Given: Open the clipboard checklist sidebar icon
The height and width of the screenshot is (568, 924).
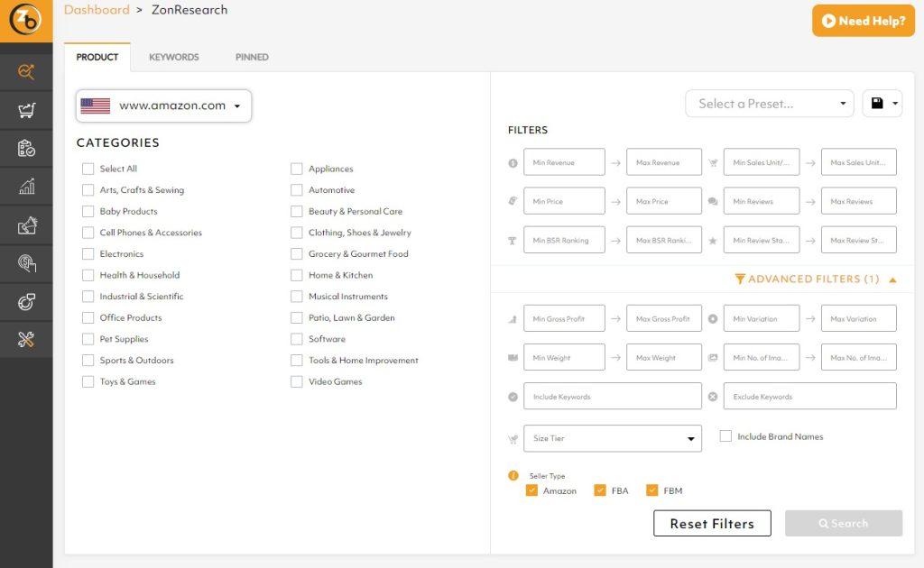Looking at the screenshot, I should coord(26,149).
